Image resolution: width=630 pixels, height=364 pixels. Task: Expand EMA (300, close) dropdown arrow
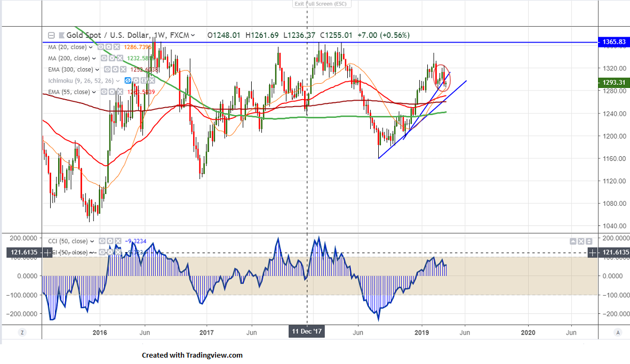[x=97, y=70]
